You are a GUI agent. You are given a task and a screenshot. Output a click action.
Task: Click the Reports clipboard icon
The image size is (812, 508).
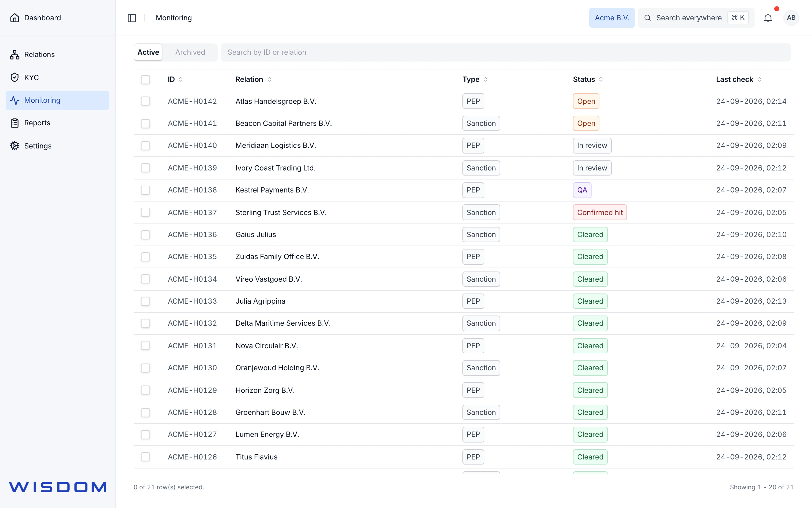tap(14, 123)
